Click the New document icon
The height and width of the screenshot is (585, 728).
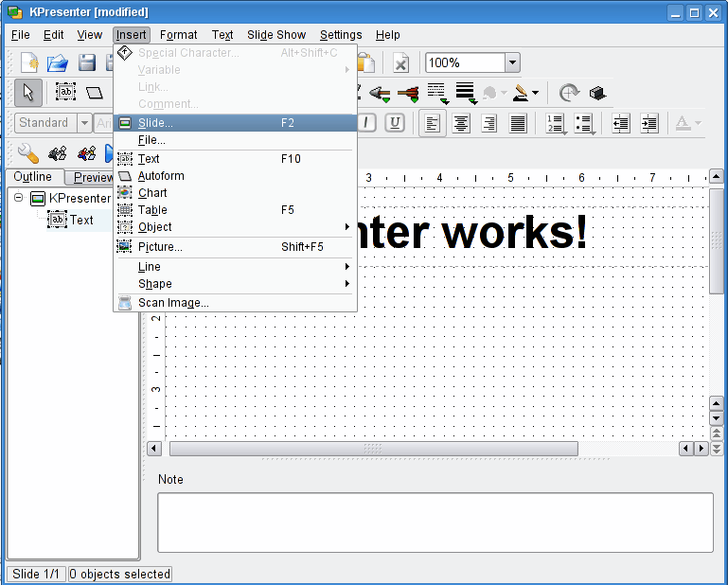coord(29,62)
